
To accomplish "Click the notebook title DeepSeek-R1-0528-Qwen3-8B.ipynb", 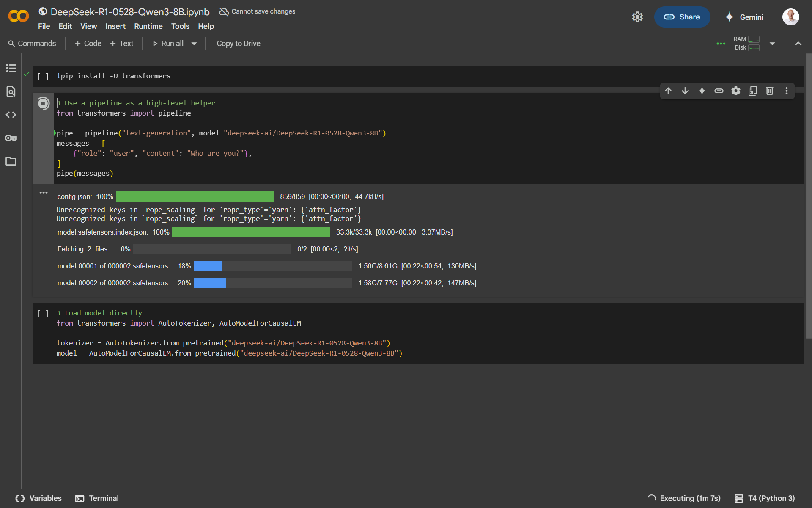I will coord(130,12).
